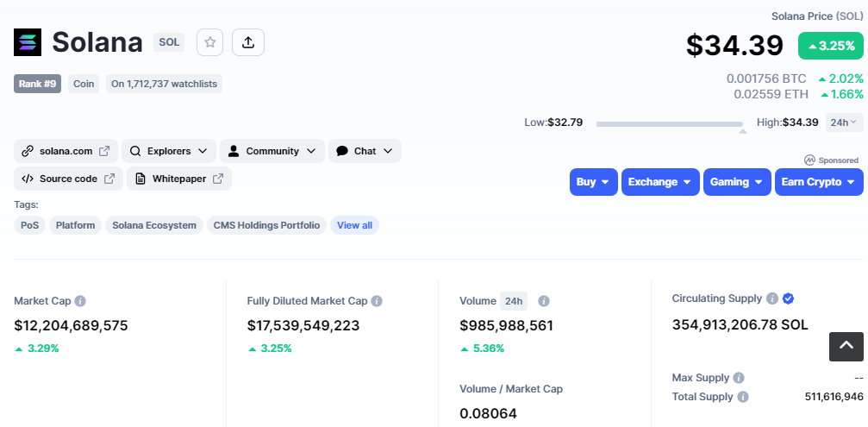Click the scroll-to-top arrow button

(x=846, y=347)
